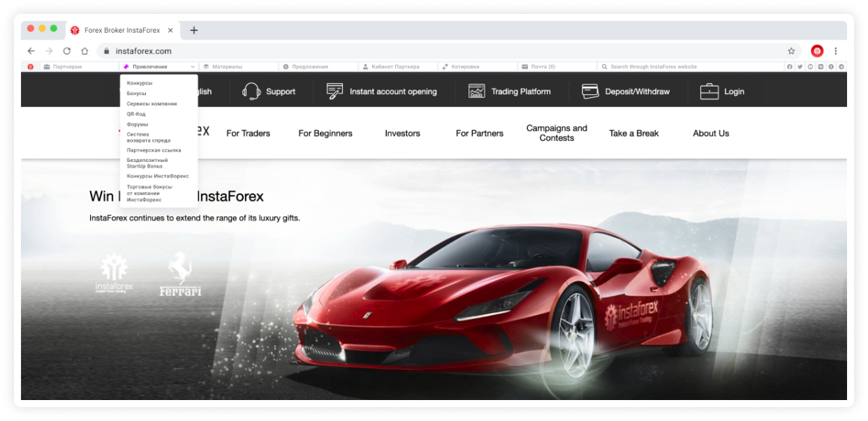The width and height of the screenshot is (868, 421).
Task: Open the Facebook icon in toolbar
Action: pyautogui.click(x=790, y=67)
